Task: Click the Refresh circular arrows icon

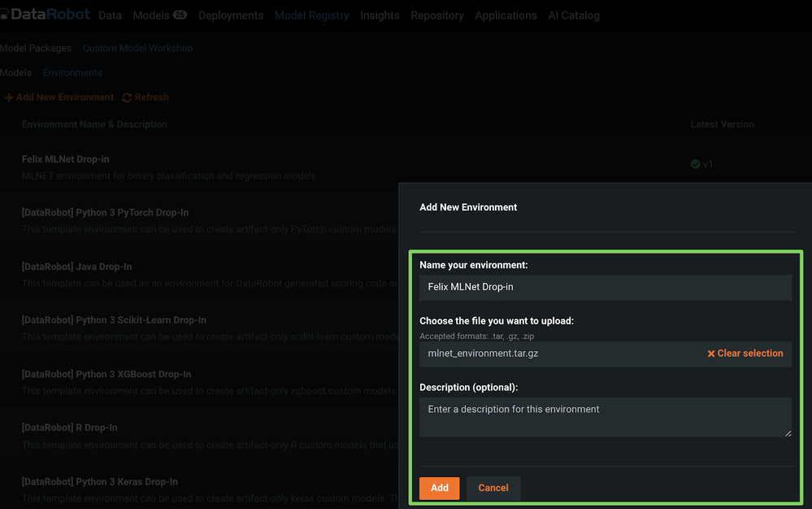Action: [127, 98]
